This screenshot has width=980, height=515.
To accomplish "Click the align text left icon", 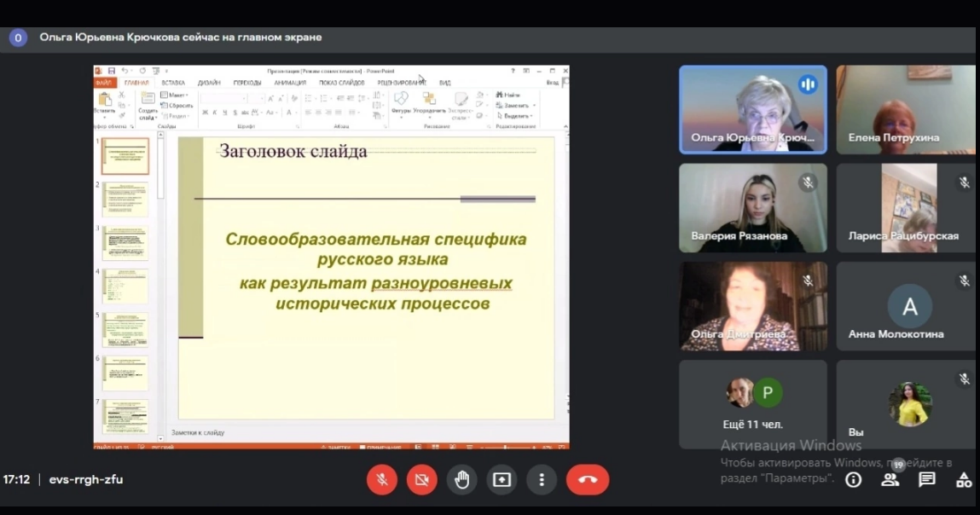I will pyautogui.click(x=308, y=113).
